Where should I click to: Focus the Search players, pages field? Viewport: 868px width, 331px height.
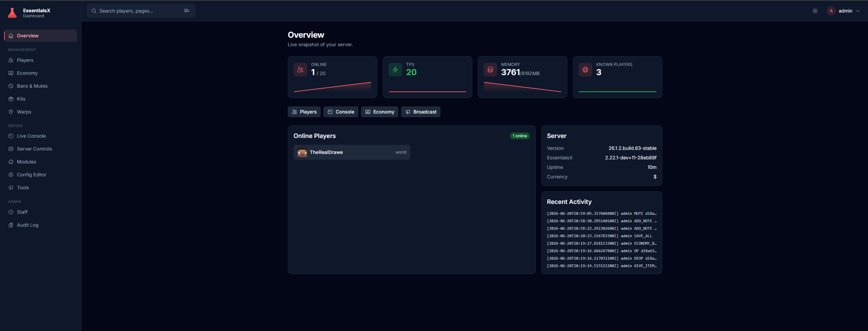tap(141, 11)
